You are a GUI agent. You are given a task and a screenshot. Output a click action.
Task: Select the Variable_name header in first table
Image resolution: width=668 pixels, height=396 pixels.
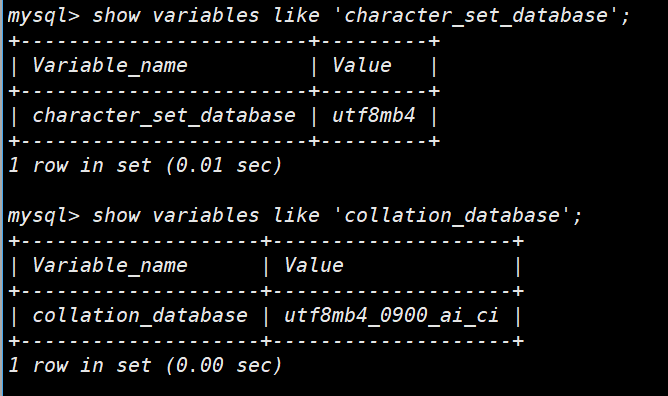click(110, 66)
